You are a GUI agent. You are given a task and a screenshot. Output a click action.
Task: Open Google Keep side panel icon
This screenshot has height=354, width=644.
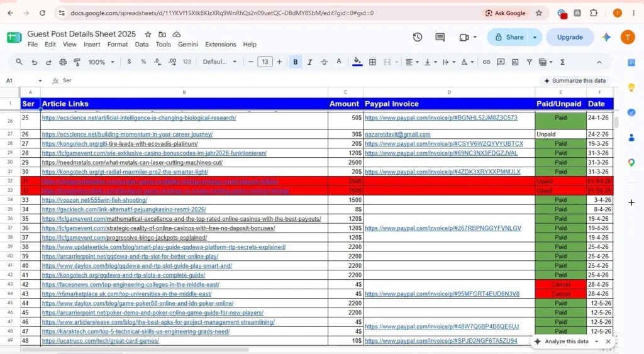point(631,87)
